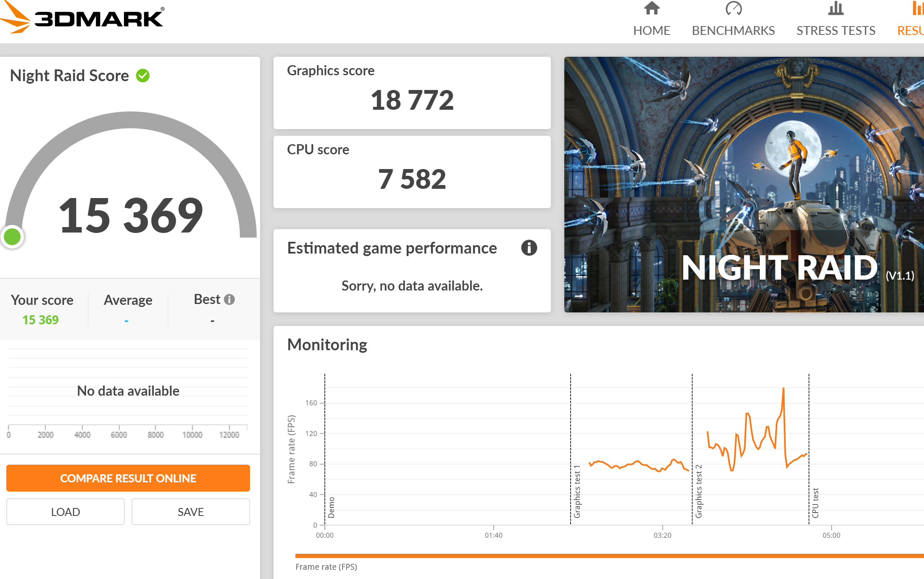Click the orange Frame rate legend bar

[609, 556]
